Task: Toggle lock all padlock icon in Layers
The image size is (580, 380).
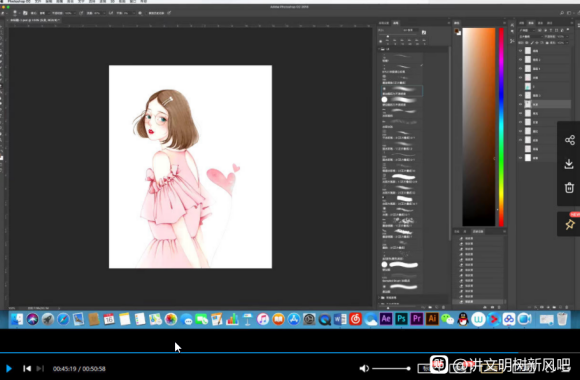Action: tap(548, 43)
